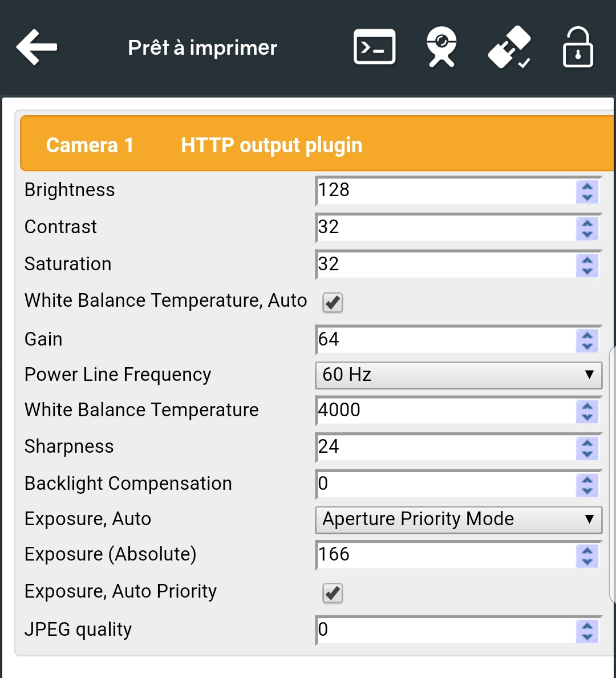Increase Brightness with up stepper arrow
The width and height of the screenshot is (616, 678).
click(x=587, y=186)
